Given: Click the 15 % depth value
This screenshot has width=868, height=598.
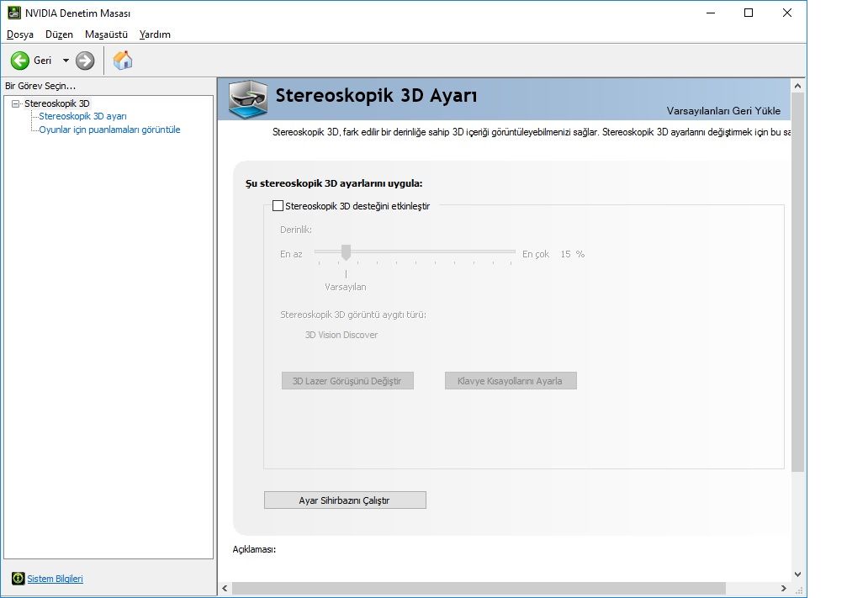Looking at the screenshot, I should pos(573,254).
